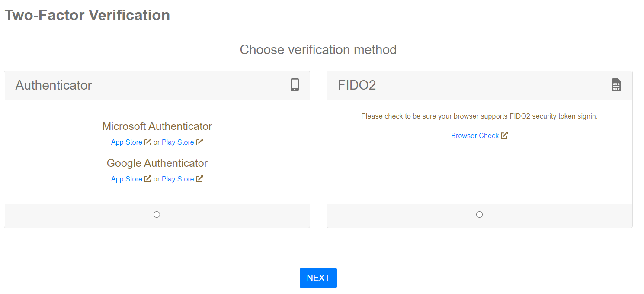This screenshot has width=644, height=294.
Task: Click external link icon beside Microsoft Play Store
Action: tap(200, 142)
